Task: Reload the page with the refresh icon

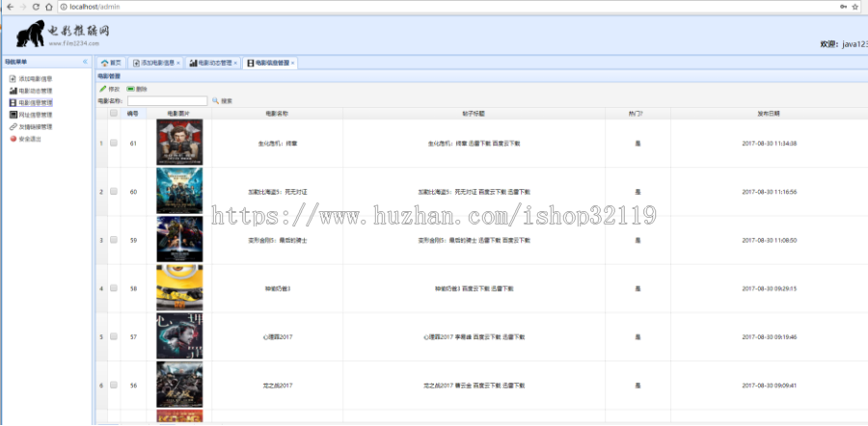Action: coord(36,7)
